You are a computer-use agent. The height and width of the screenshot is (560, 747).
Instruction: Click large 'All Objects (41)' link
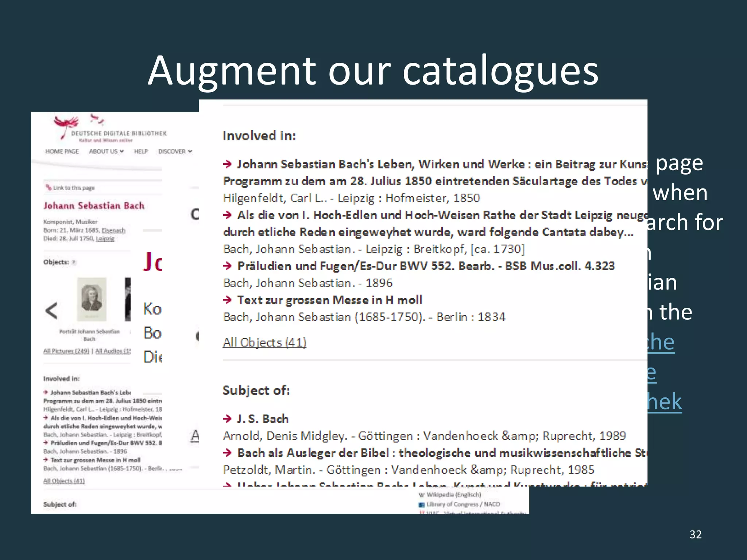click(x=265, y=342)
